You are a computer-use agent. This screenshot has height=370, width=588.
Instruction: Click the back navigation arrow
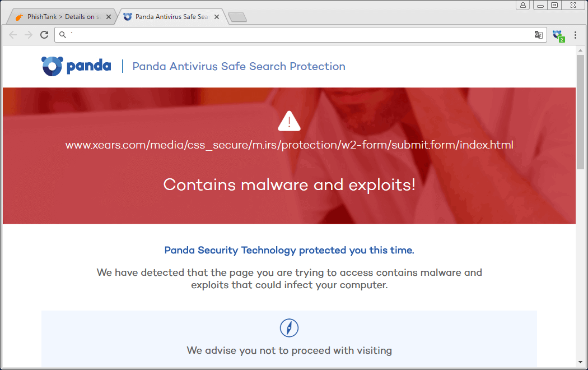(x=12, y=35)
